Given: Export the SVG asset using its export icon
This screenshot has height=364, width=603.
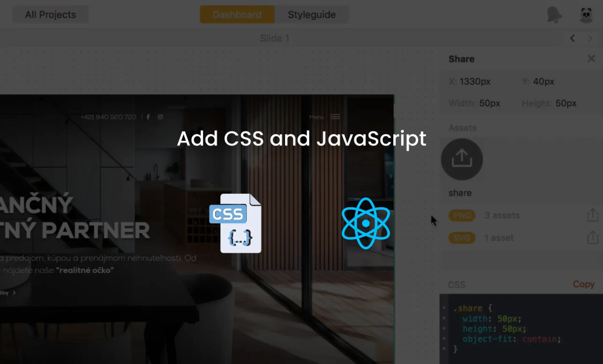Looking at the screenshot, I should [x=593, y=238].
